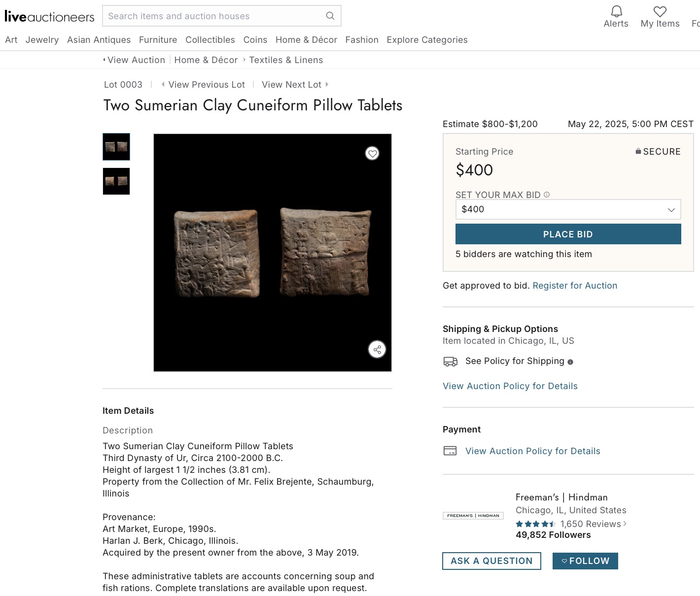The width and height of the screenshot is (700, 596).
Task: Follow the Freeman's Hindman auction house
Action: coord(585,561)
